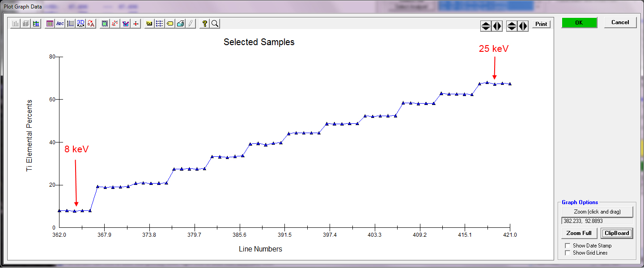The image size is (644, 268).
Task: Click the Zoom Full button
Action: pos(579,233)
